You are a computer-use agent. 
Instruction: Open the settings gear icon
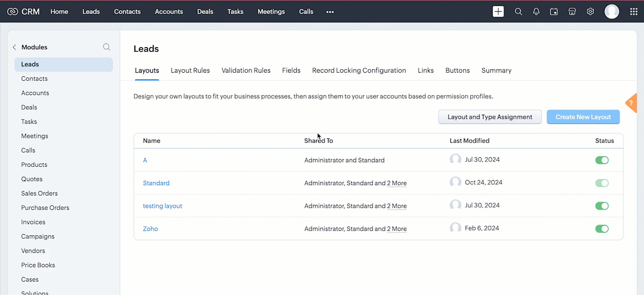tap(590, 12)
